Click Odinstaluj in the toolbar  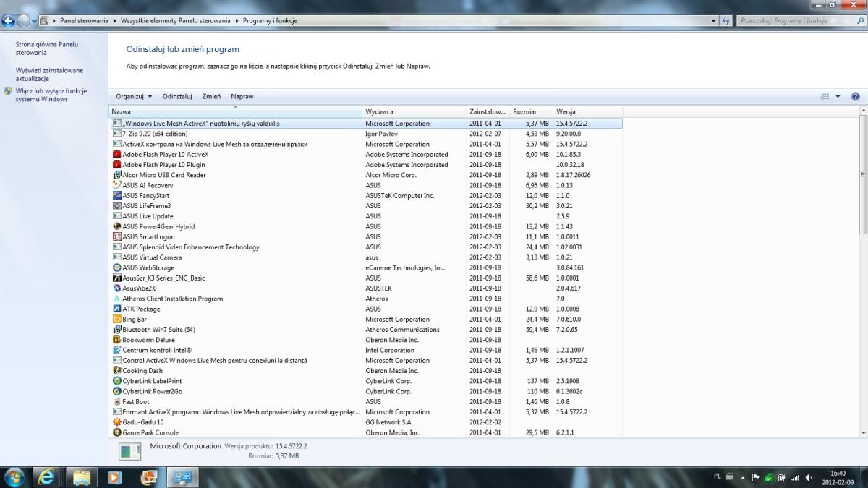point(177,96)
